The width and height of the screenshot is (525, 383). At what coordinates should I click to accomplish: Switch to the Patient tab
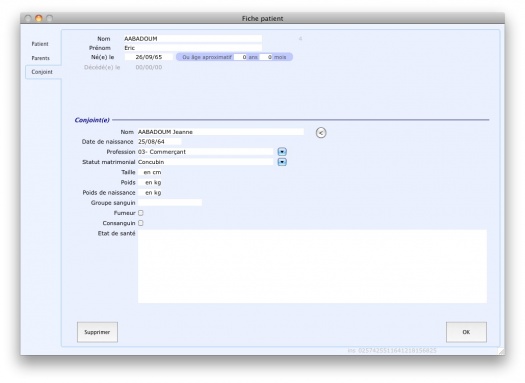tap(40, 44)
